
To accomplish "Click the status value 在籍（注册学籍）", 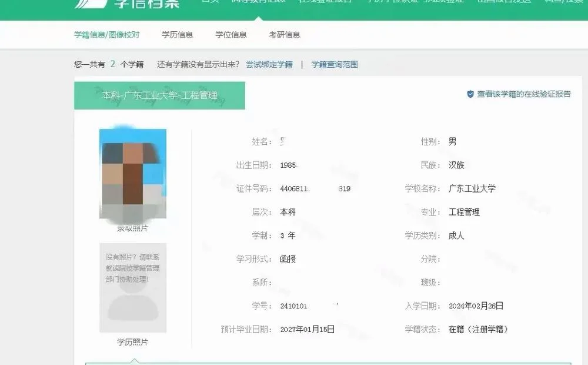I will point(479,329).
